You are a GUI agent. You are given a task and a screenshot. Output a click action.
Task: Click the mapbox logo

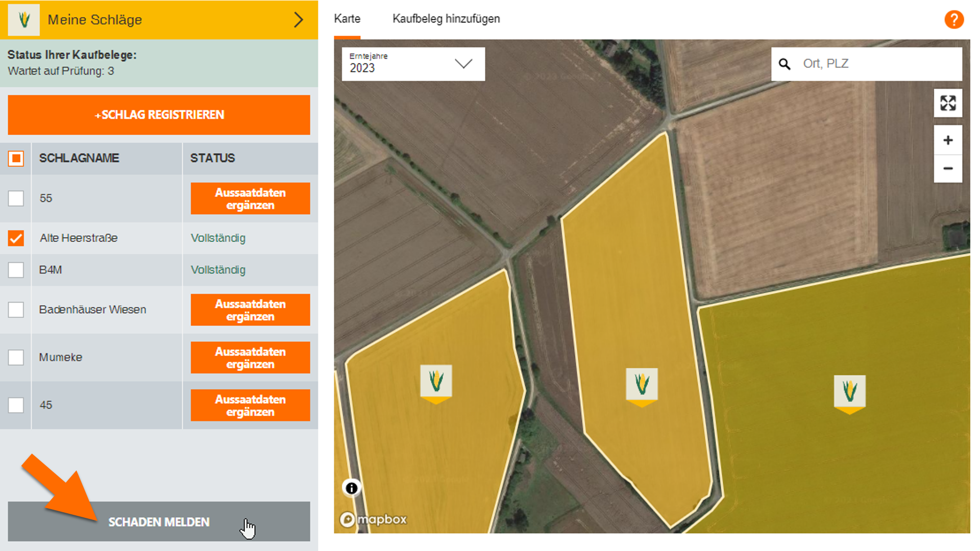click(x=374, y=519)
